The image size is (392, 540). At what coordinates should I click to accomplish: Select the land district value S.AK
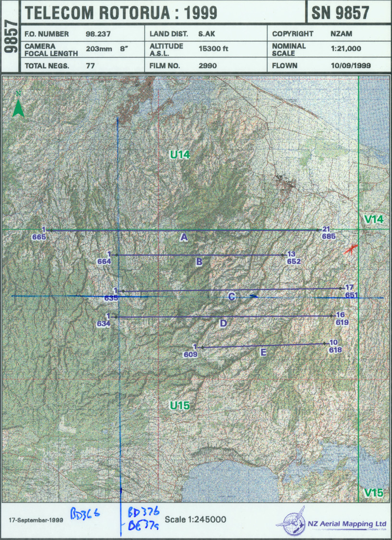pos(207,34)
